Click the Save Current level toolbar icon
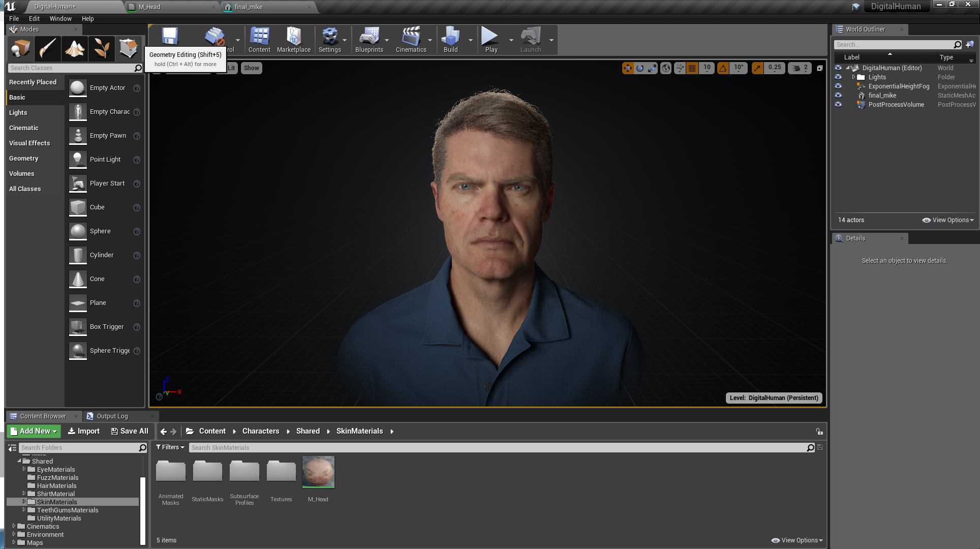980x549 pixels. tap(170, 37)
